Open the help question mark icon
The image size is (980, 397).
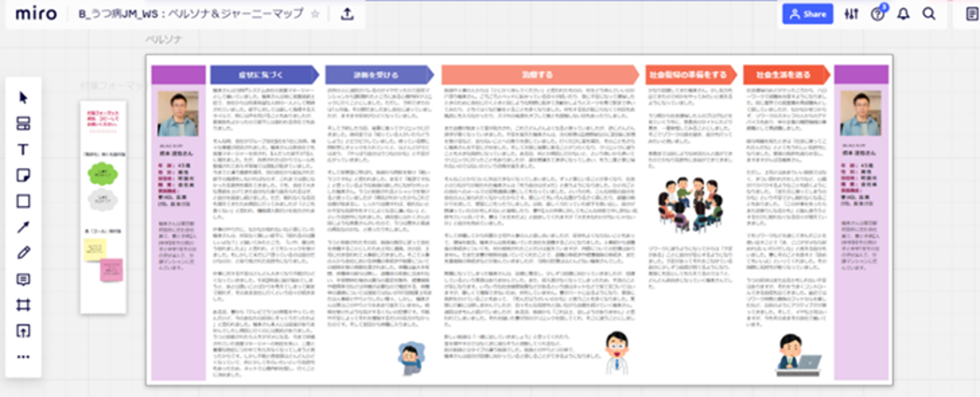pyautogui.click(x=877, y=14)
